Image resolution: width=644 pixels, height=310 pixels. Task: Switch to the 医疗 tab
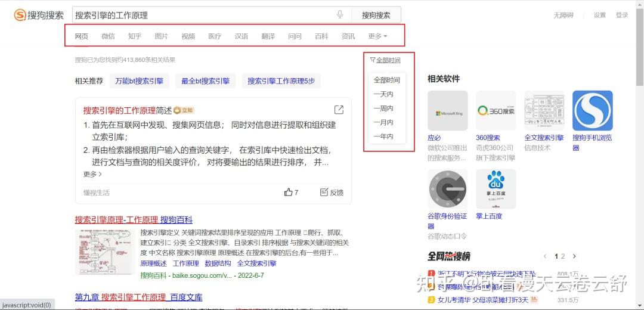[215, 36]
